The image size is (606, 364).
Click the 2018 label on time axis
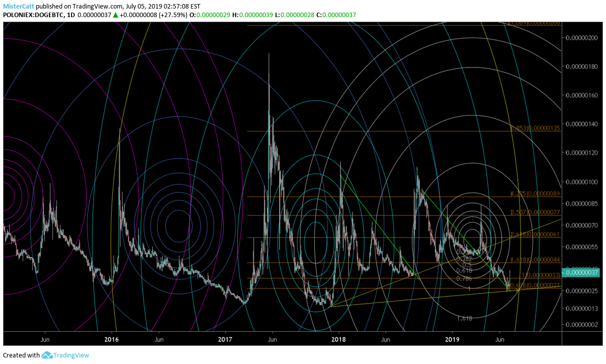pos(339,339)
